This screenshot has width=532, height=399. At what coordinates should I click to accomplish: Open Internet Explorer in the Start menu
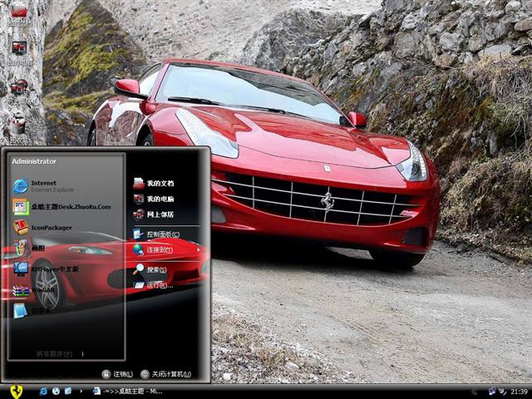pyautogui.click(x=42, y=186)
